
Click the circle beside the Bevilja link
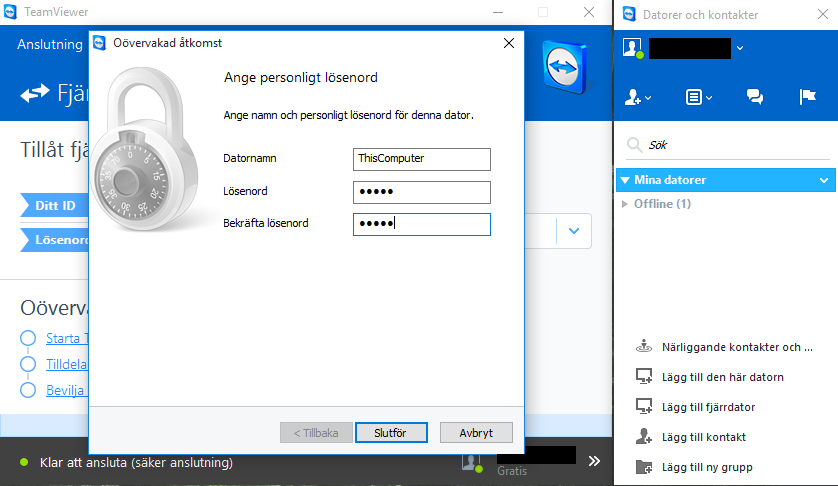28,390
